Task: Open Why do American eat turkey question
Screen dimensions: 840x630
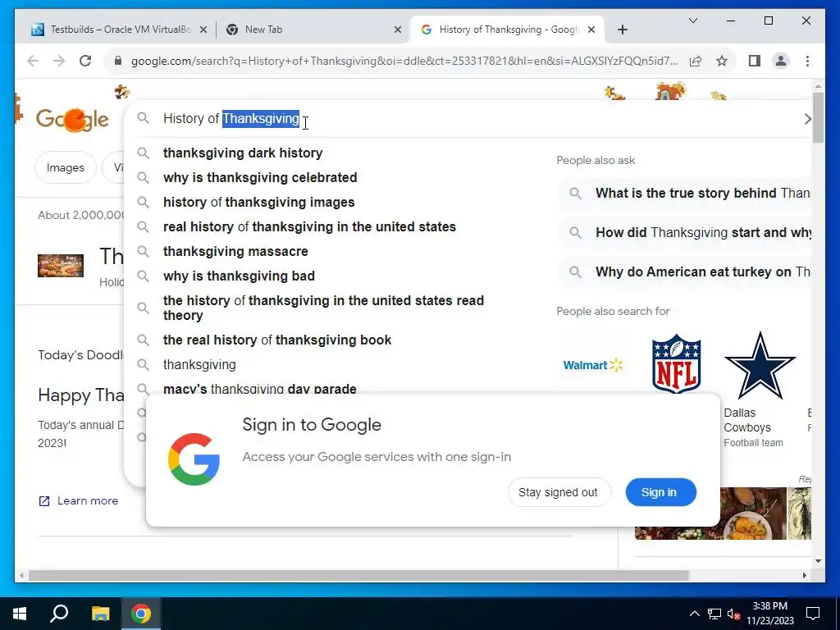Action: (x=685, y=272)
